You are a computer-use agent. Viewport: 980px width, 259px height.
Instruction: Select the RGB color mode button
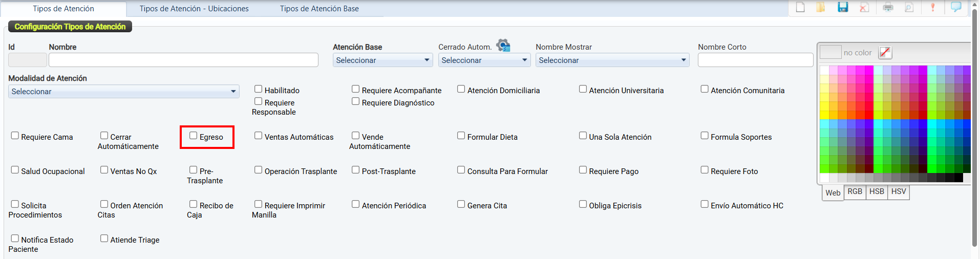click(855, 191)
